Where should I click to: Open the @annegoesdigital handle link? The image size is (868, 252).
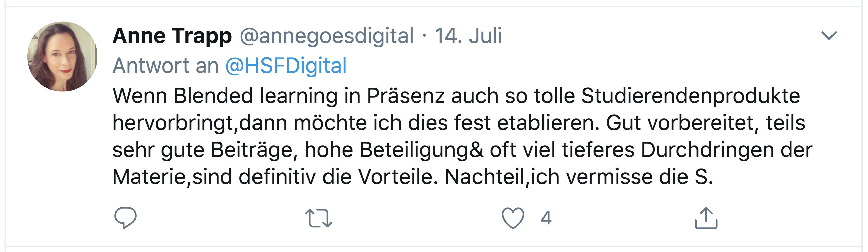(x=327, y=36)
